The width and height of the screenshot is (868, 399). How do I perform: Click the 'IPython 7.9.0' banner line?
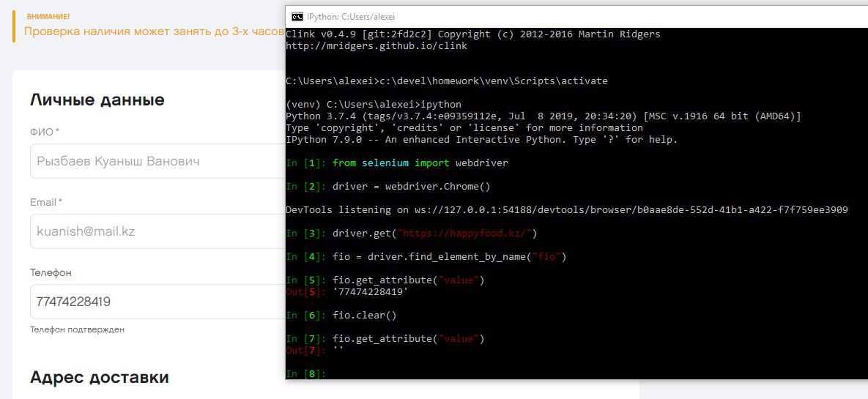(x=481, y=139)
